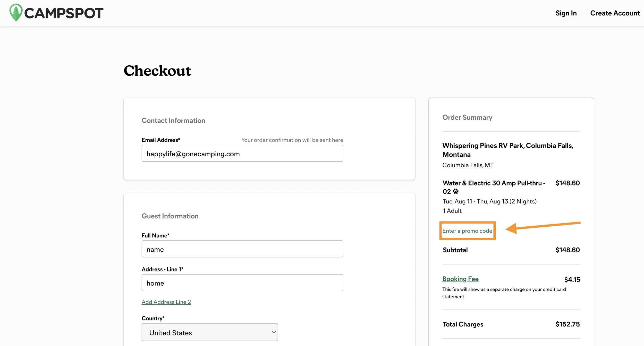Click the Contact Information heading
Image resolution: width=644 pixels, height=346 pixels.
pos(173,120)
